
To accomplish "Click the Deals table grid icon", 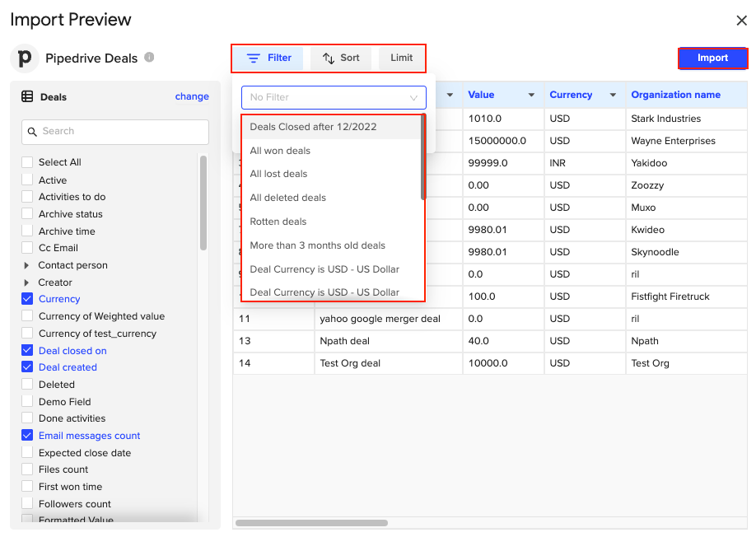I will [x=27, y=96].
